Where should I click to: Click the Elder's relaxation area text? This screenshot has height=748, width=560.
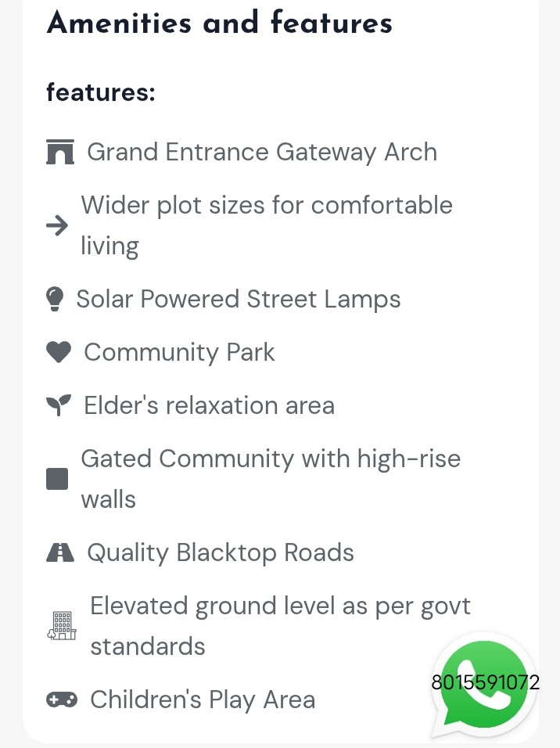209,405
